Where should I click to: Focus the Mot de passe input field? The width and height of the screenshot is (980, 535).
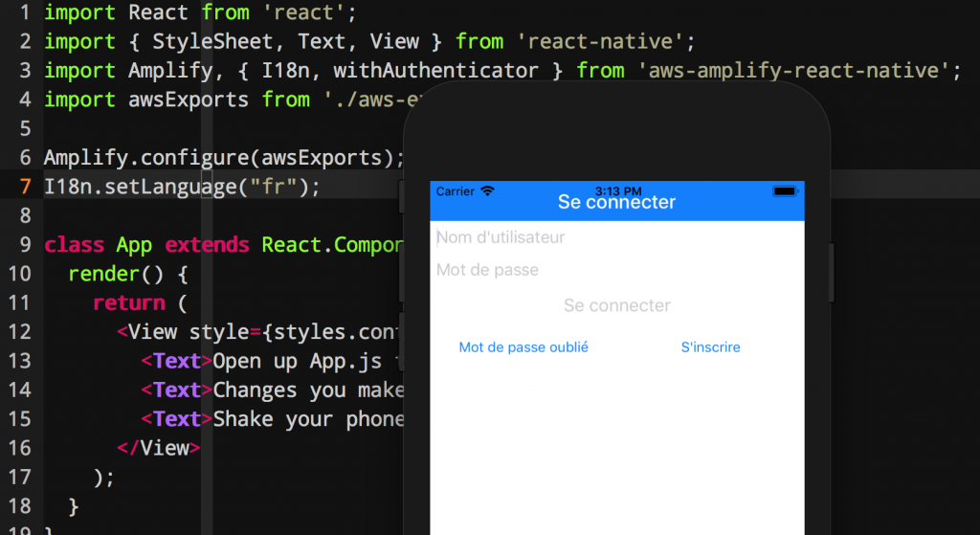617,270
